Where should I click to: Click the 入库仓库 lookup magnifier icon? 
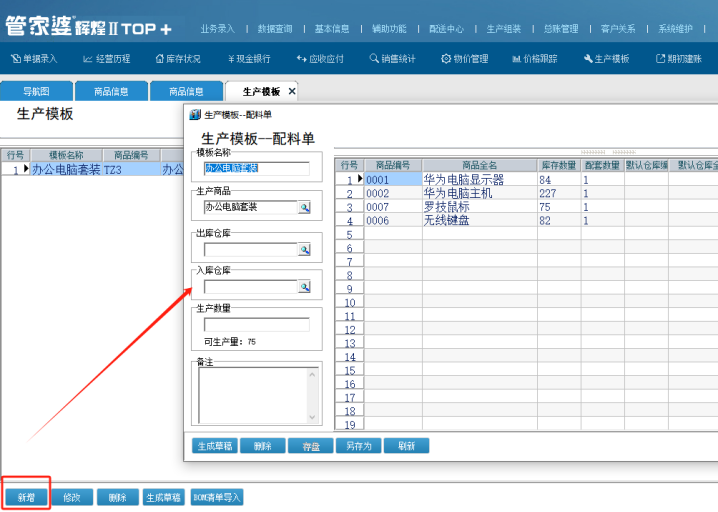[305, 287]
